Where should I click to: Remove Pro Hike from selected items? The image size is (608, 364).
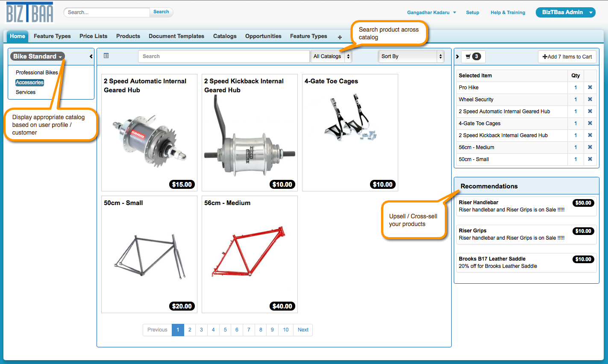pyautogui.click(x=590, y=87)
